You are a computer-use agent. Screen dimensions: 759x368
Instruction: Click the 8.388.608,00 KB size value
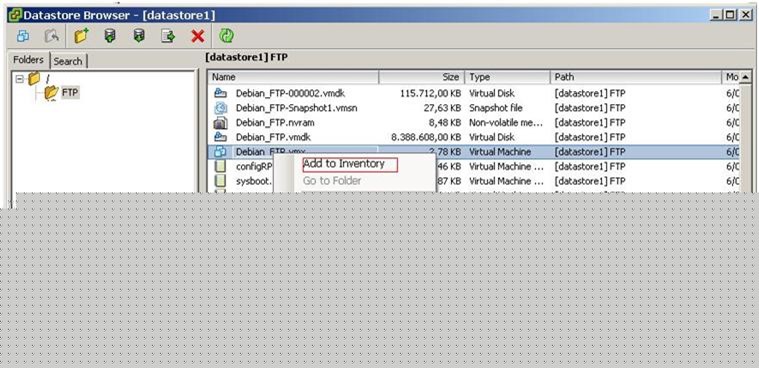pyautogui.click(x=426, y=137)
